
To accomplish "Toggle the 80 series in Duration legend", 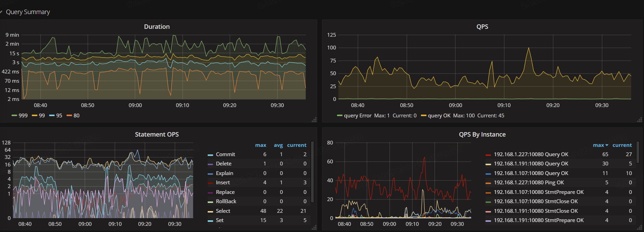I will tap(76, 116).
